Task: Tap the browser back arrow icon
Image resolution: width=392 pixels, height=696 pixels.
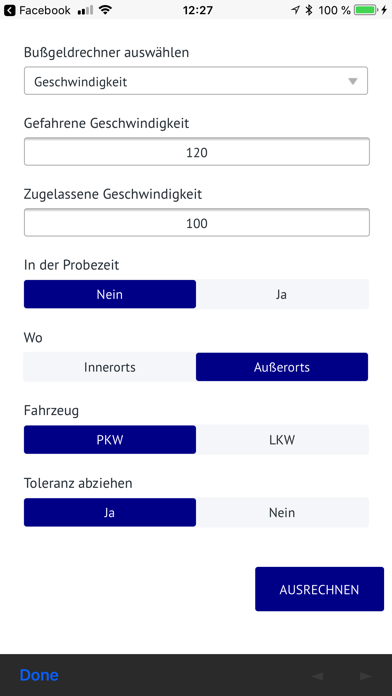Action: pyautogui.click(x=317, y=676)
